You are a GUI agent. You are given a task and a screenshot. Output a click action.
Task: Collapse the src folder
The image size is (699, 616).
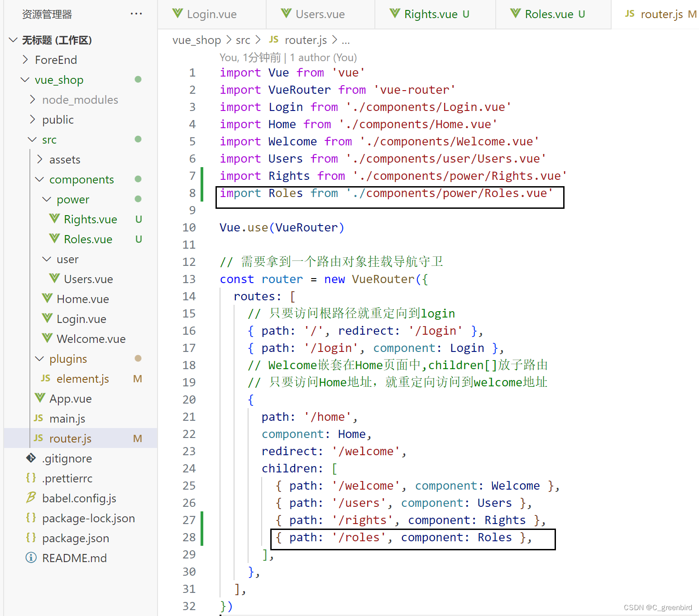click(32, 140)
